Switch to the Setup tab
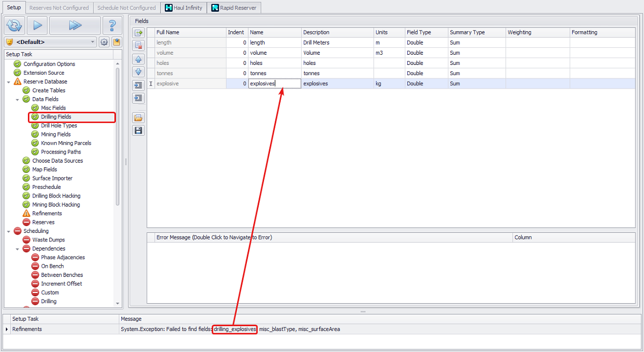Image resolution: width=644 pixels, height=352 pixels. tap(14, 8)
